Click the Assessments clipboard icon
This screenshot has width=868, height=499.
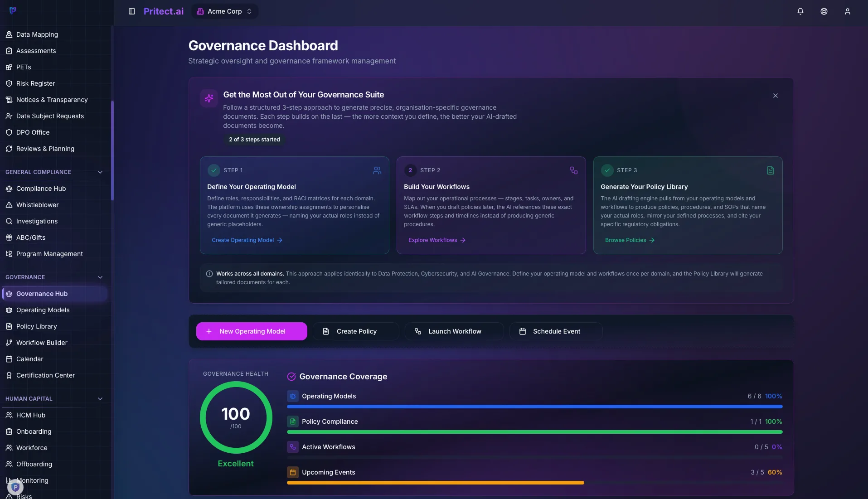[x=9, y=51]
